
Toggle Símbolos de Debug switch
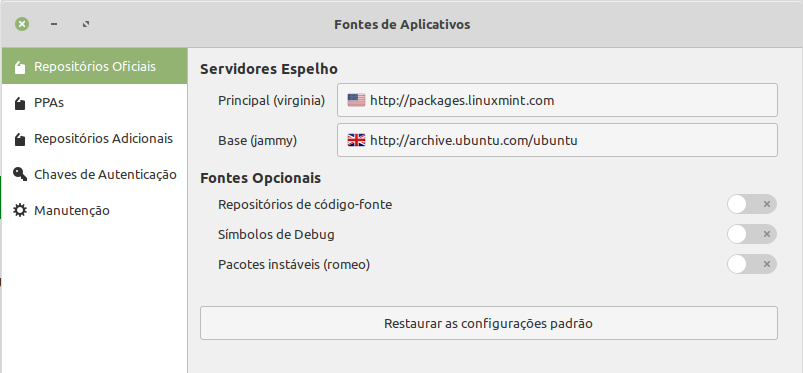[752, 234]
